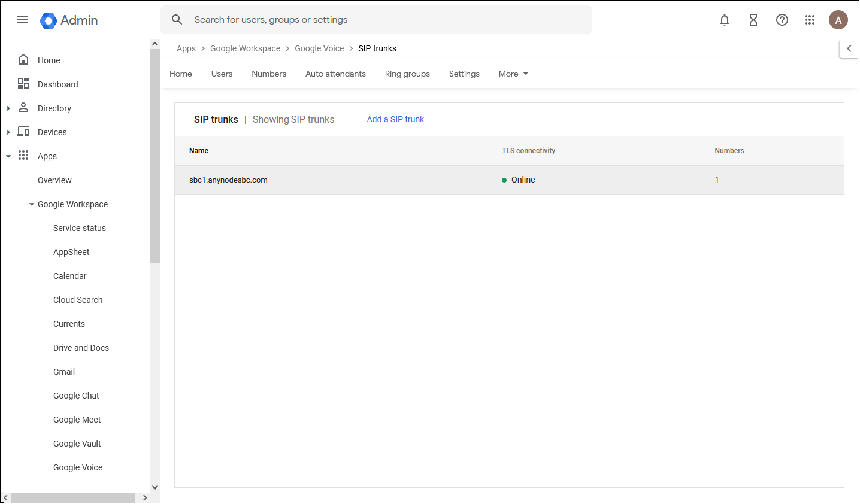The height and width of the screenshot is (504, 860).
Task: Open the Google apps grid launcher
Action: click(x=810, y=20)
